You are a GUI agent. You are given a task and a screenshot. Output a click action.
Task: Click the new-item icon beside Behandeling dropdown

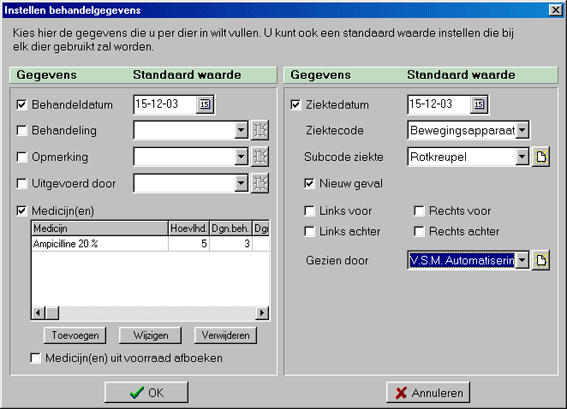pos(260,130)
